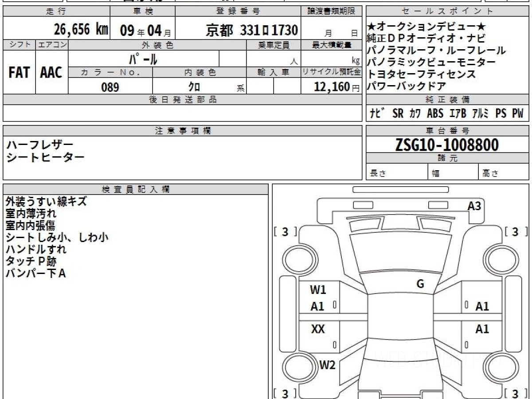Click inspector note 室内薄汚れ
Screen dimensions: 532x399
pyautogui.click(x=31, y=213)
